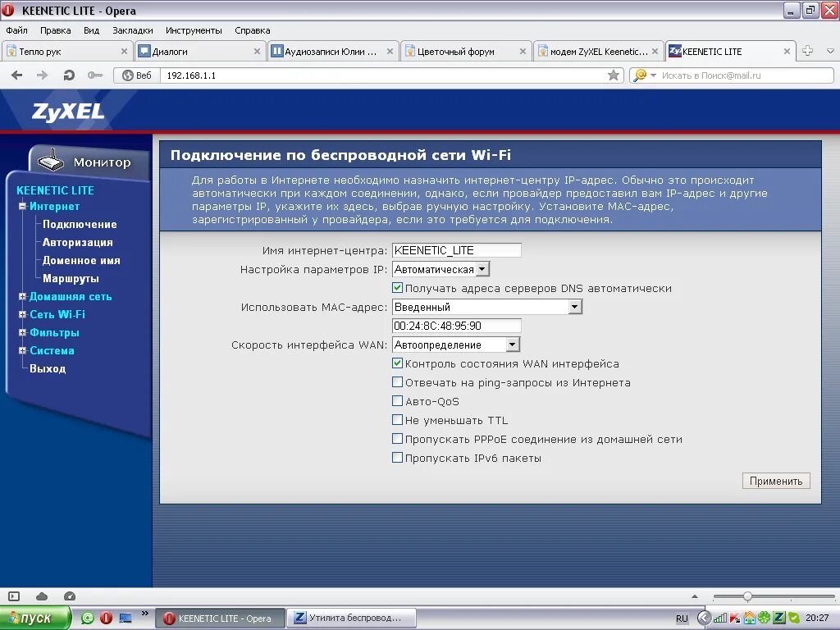Go back with the browser back arrow
The width and height of the screenshot is (840, 630).
[x=16, y=75]
